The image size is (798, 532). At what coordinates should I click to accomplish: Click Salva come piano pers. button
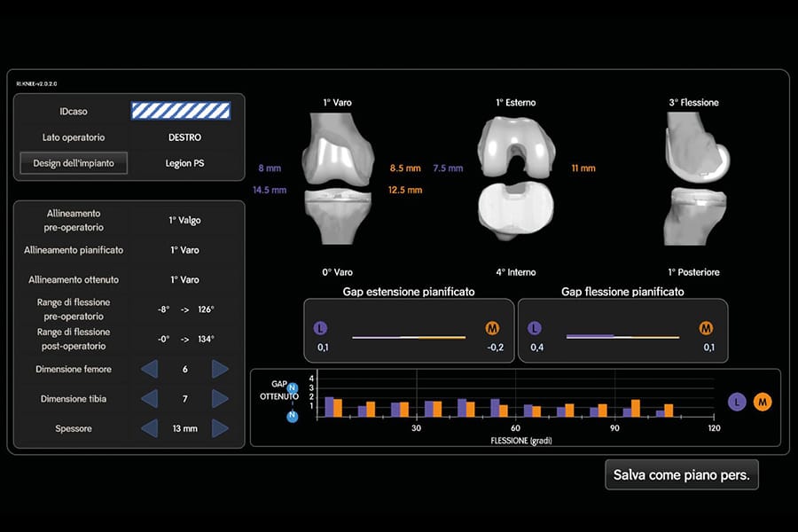(681, 474)
